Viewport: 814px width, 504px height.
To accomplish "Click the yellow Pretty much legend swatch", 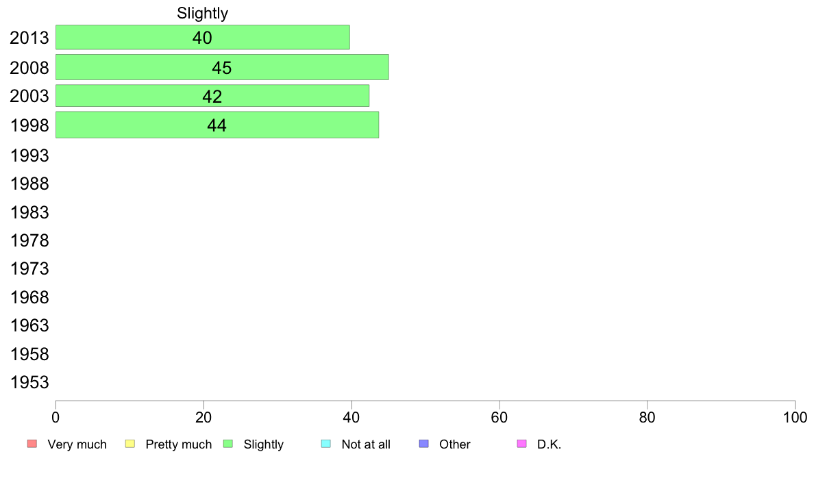I will point(130,444).
